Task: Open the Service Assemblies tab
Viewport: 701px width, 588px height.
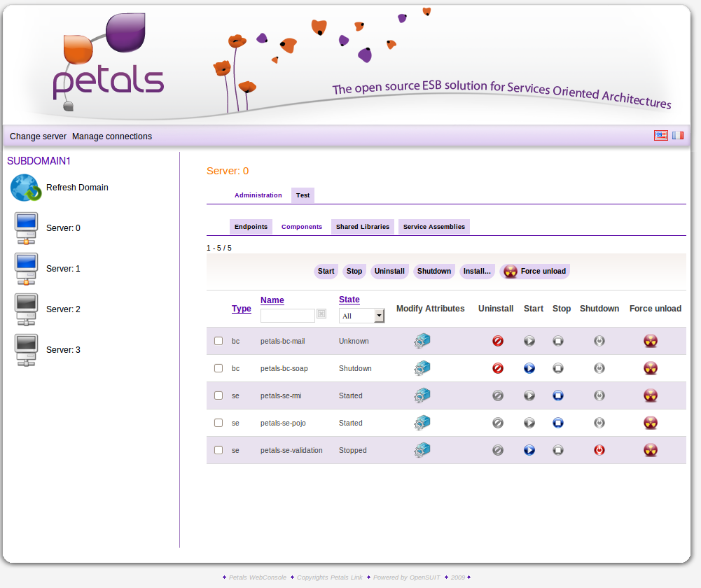Action: (x=433, y=227)
